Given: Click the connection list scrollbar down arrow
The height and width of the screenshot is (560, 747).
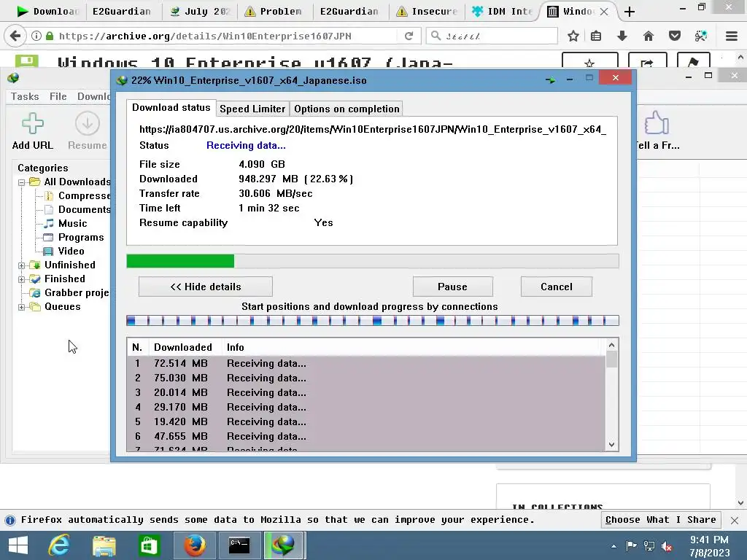Looking at the screenshot, I should [612, 445].
